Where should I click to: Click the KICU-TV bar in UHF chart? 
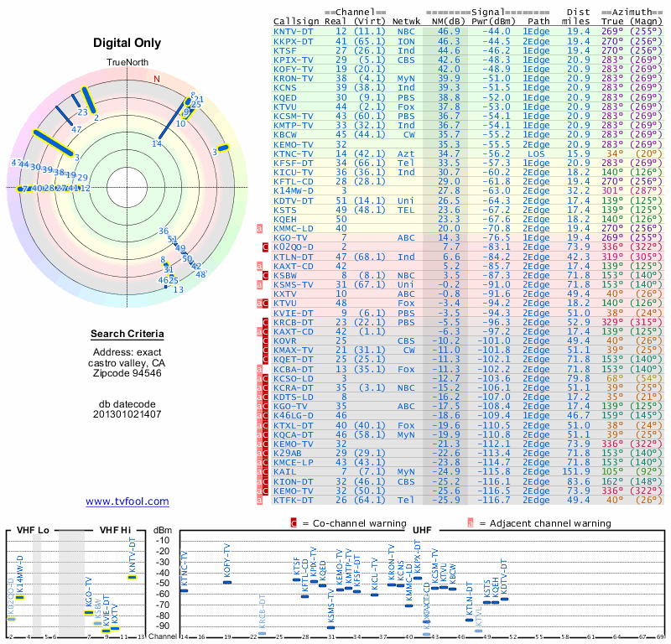click(374, 595)
